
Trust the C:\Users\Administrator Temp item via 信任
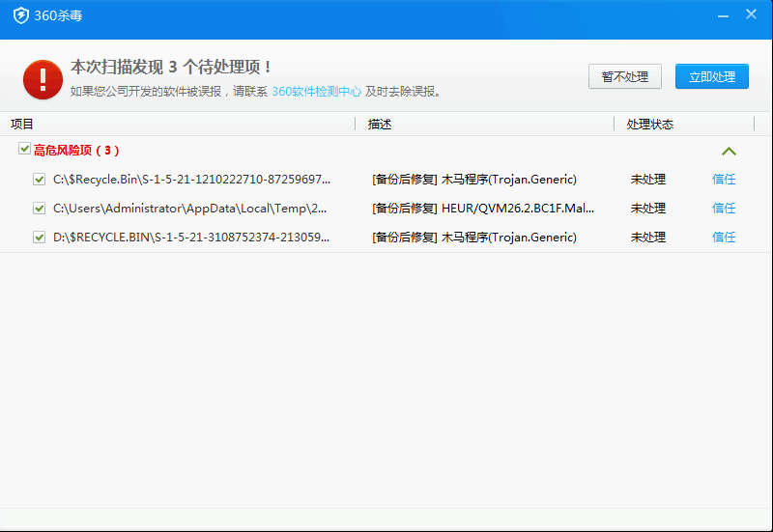724,209
